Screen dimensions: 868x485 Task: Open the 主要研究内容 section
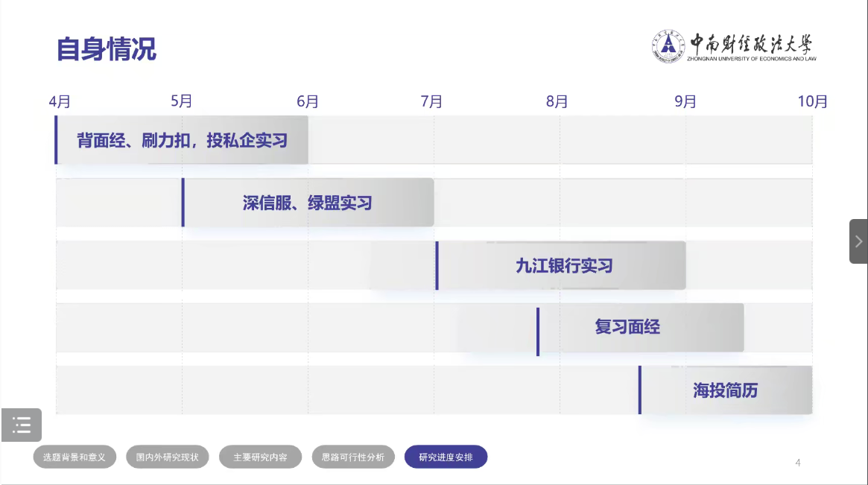point(260,457)
